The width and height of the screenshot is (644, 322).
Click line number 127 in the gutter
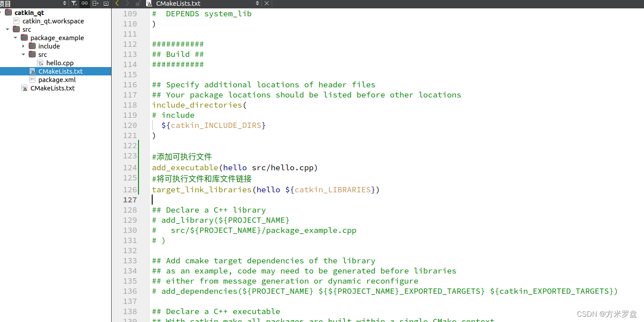click(129, 200)
